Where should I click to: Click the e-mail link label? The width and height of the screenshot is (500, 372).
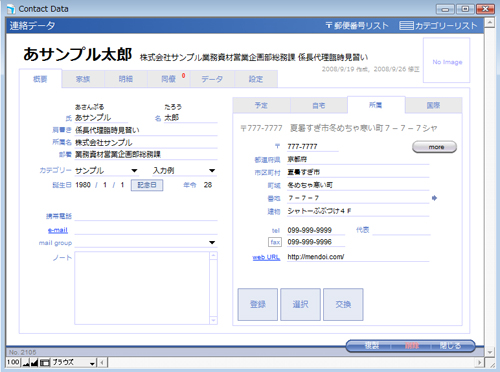(58, 230)
